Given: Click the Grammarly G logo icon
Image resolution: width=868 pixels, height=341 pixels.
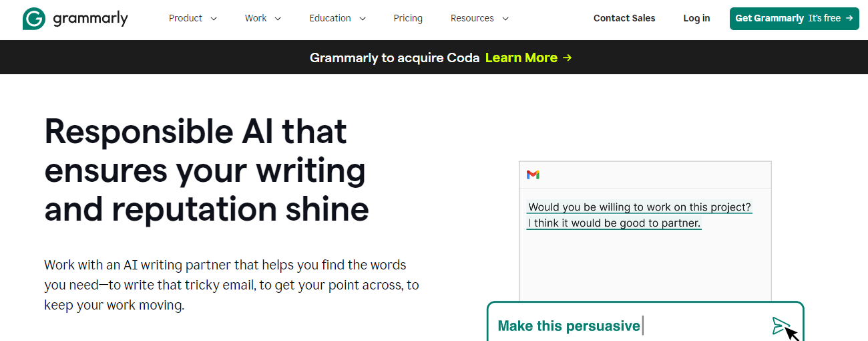Looking at the screenshot, I should pos(33,19).
